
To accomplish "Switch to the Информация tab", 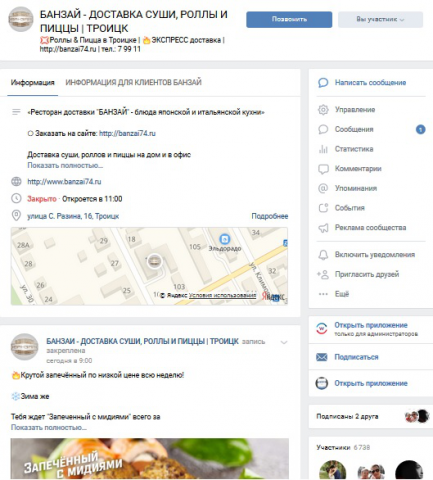I will pos(32,82).
